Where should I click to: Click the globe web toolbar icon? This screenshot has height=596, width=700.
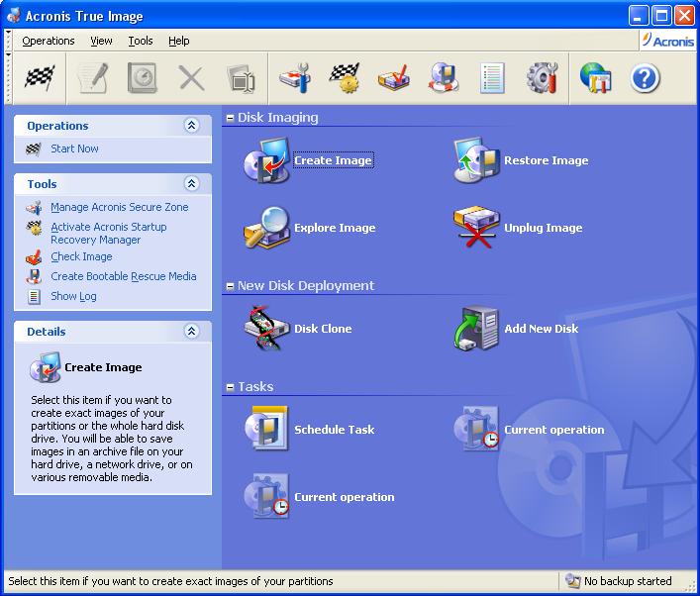tap(596, 77)
